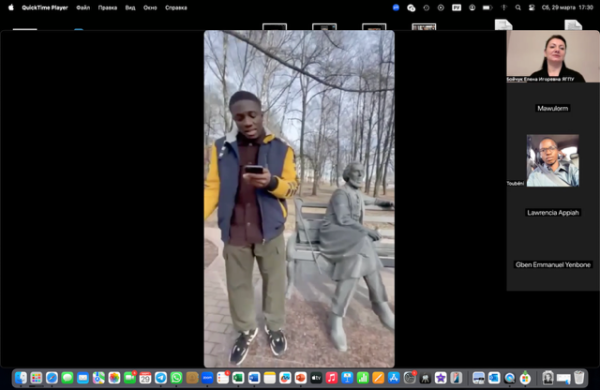Open Reminders app in Dock
This screenshot has height=390, width=600.
223,378
